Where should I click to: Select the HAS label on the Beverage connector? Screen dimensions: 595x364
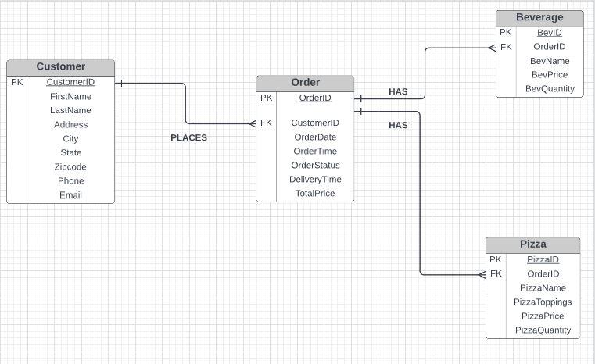398,91
